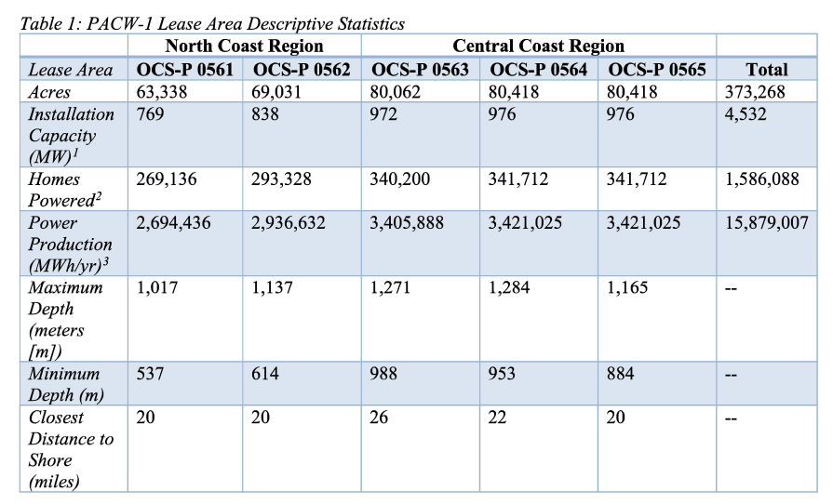Screen dimensions: 833x504
Task: Click the 'OCS-P 0563' column header
Action: [420, 70]
